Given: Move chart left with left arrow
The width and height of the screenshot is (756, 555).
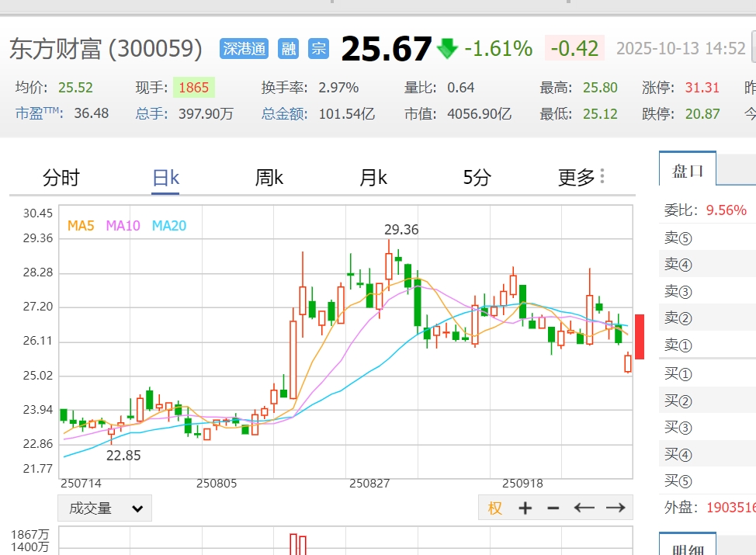Looking at the screenshot, I should click(584, 508).
